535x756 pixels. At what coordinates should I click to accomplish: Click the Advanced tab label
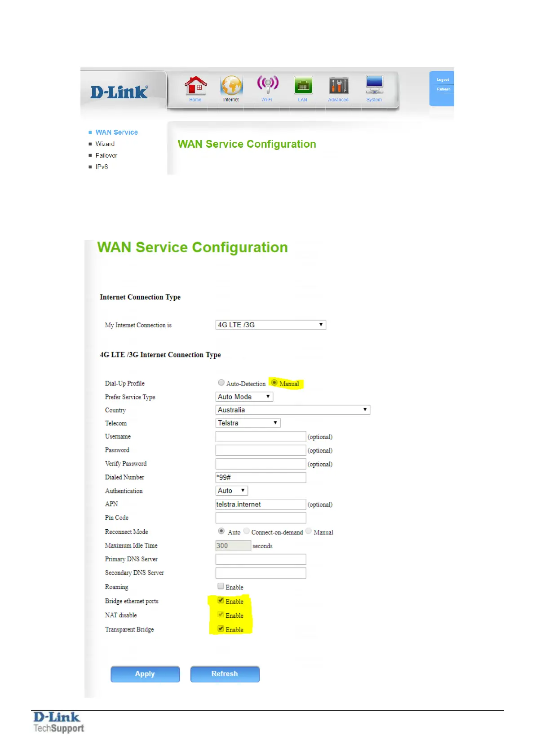pyautogui.click(x=338, y=100)
